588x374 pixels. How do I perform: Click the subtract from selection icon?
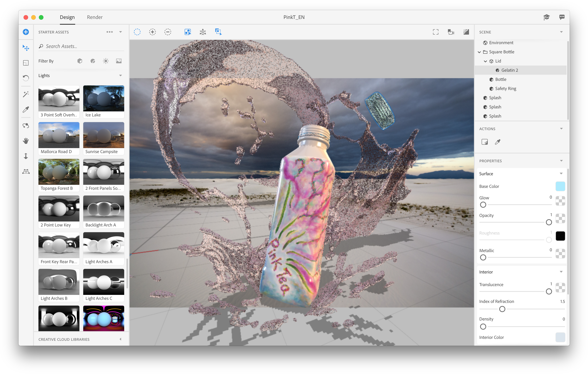point(168,32)
